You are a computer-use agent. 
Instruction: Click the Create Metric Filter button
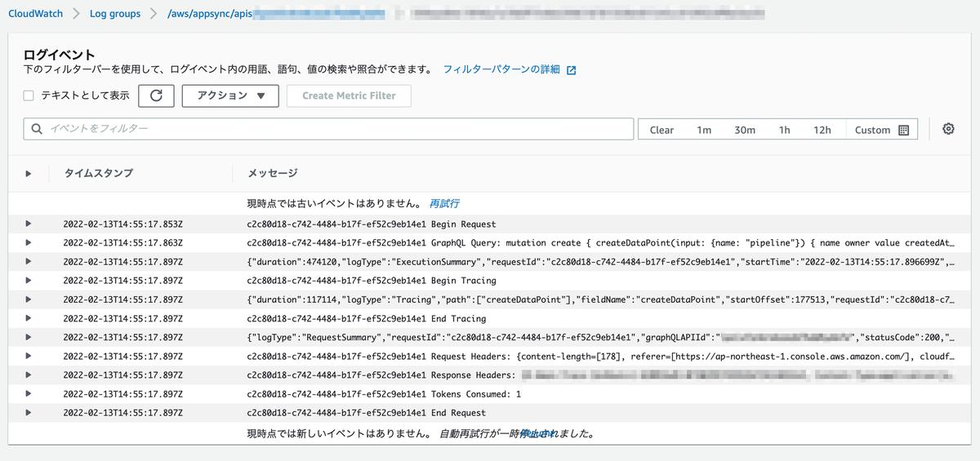coord(349,95)
